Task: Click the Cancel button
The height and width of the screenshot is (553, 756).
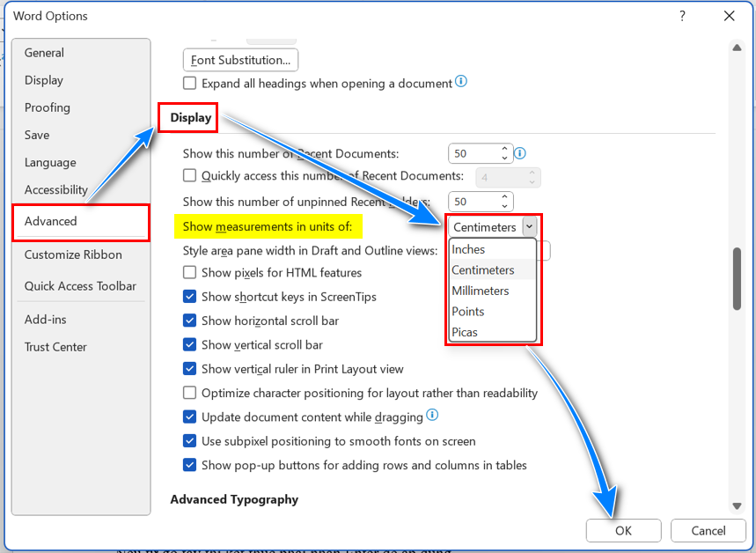Action: (708, 531)
